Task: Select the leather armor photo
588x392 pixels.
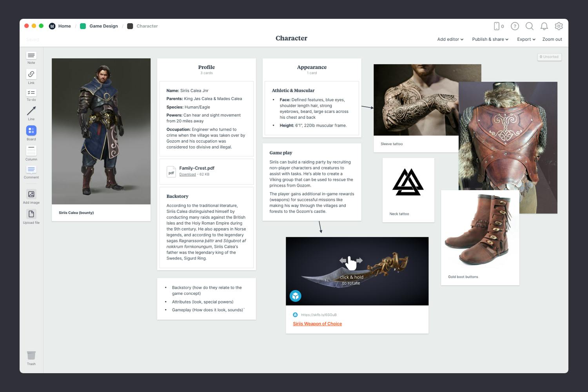Action: [508, 136]
